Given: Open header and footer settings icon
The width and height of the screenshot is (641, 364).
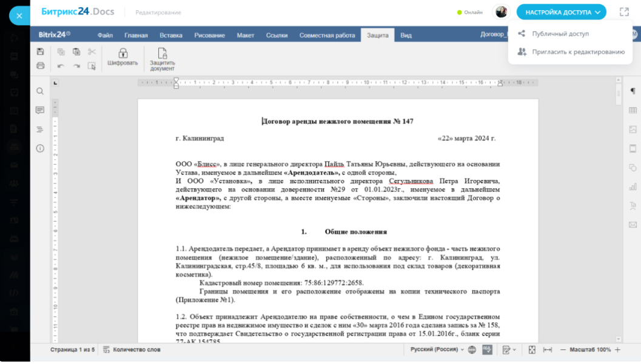Looking at the screenshot, I should [x=633, y=148].
